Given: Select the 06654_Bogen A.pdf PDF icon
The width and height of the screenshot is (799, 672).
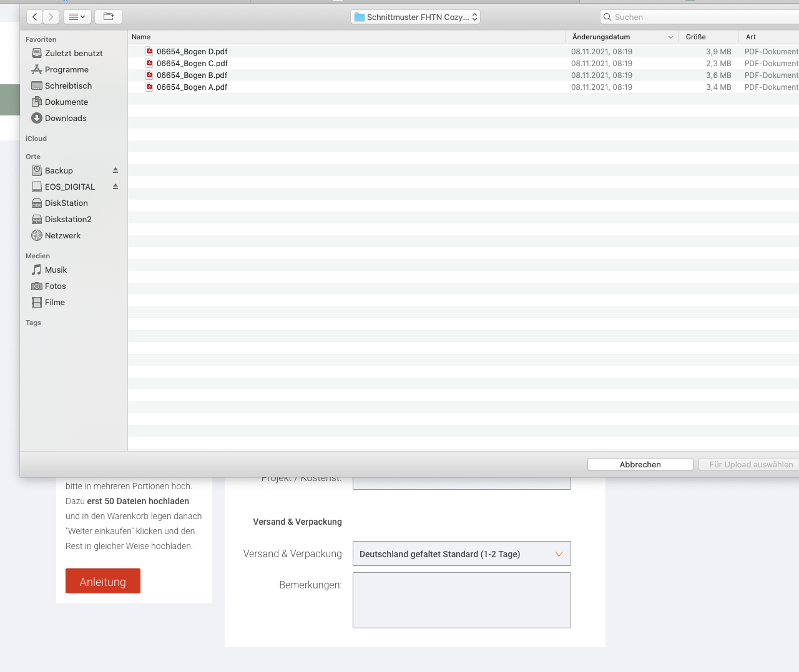Looking at the screenshot, I should (x=149, y=87).
